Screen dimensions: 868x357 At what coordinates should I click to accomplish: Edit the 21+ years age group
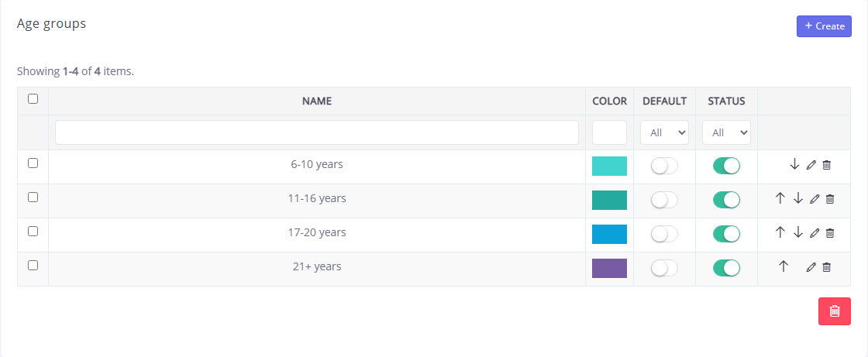pos(811,268)
